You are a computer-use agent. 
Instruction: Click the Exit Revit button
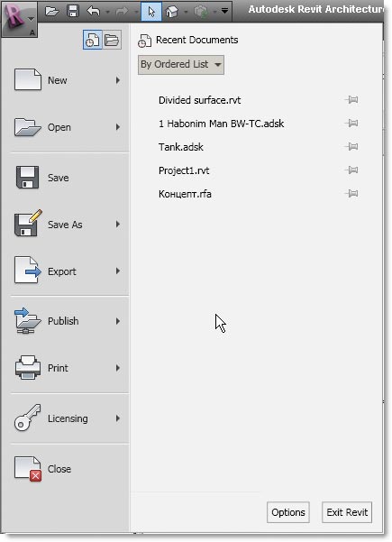(x=347, y=512)
